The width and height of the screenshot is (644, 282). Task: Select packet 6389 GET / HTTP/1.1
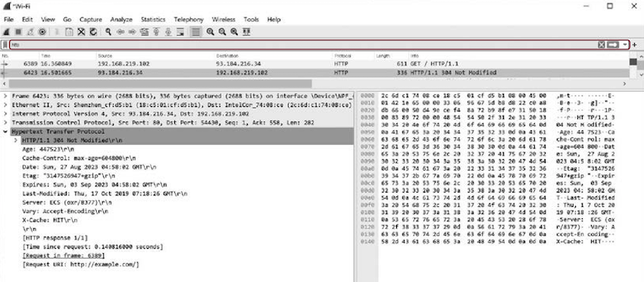314,64
